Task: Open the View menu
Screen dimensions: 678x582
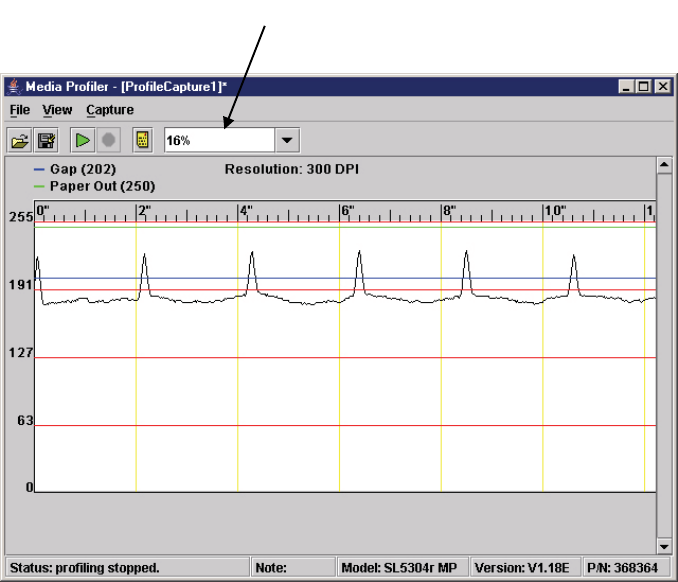Action: pos(57,110)
